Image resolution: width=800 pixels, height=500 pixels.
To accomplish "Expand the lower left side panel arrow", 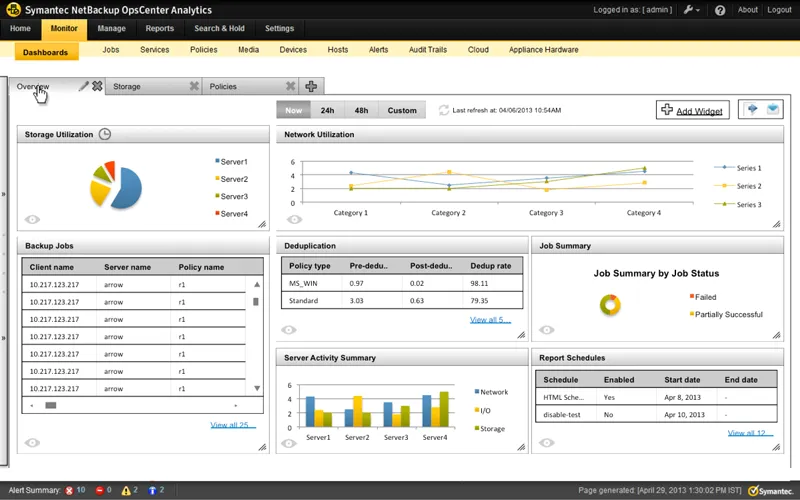I will (4, 337).
